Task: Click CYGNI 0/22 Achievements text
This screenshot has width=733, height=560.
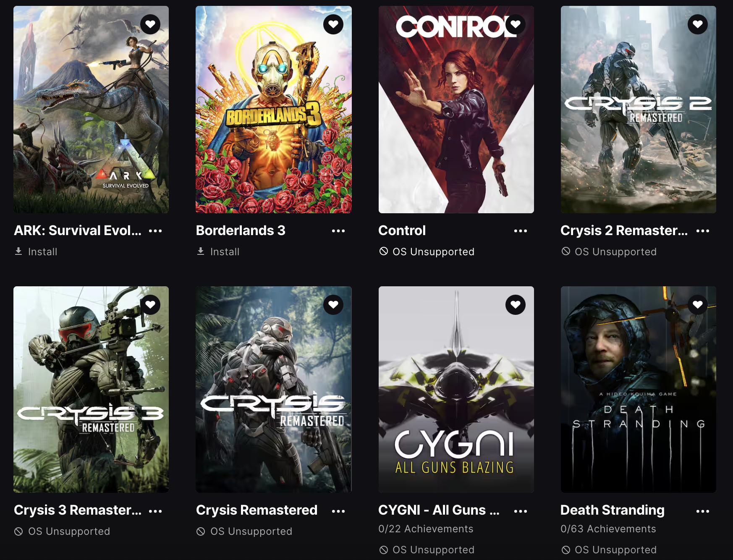Action: click(x=426, y=529)
